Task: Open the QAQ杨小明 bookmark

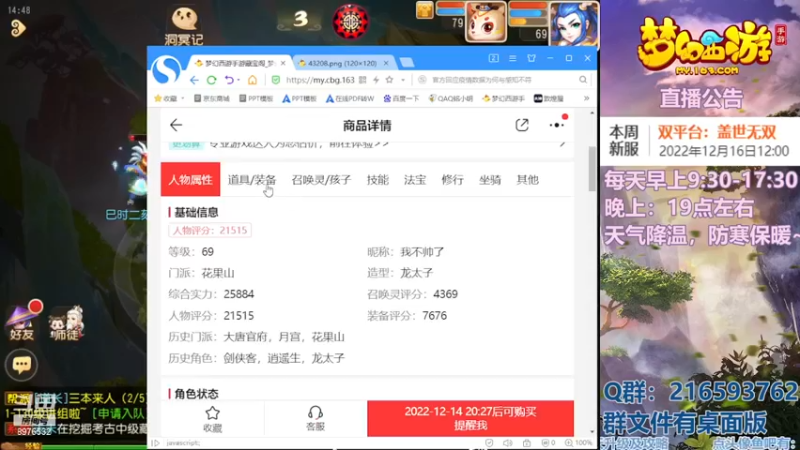Action: 451,98
